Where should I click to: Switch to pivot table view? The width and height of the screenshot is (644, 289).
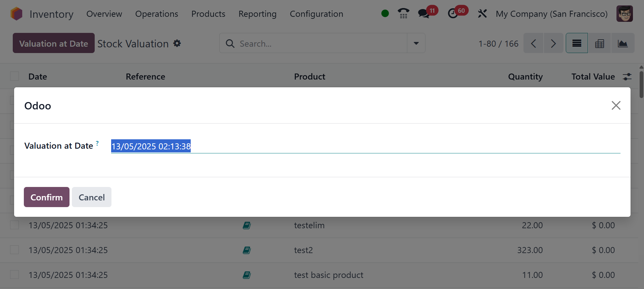599,43
